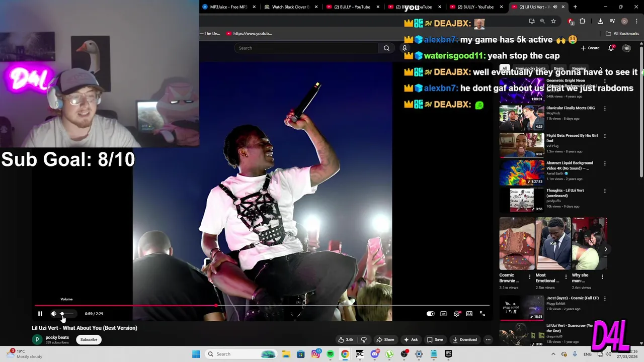Click the red video progress bar
644x362 pixels.
[262, 305]
